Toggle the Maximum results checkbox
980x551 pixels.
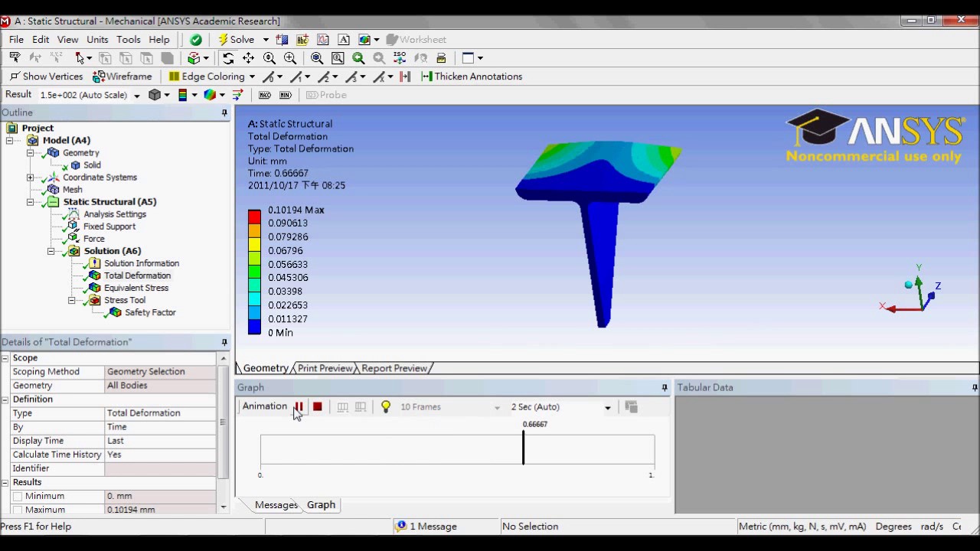pos(18,510)
